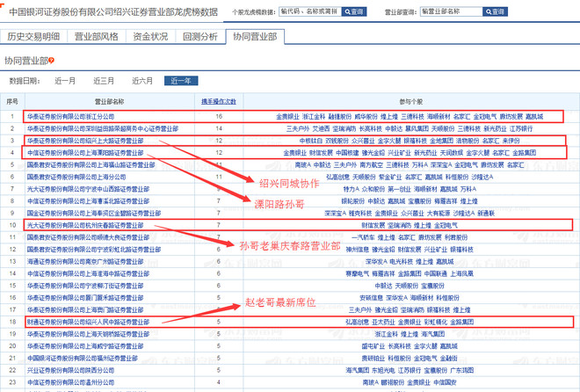Open 财通证券 绍兴人民中路营业部 link
Image resolution: width=580 pixels, height=392 pixels.
click(x=88, y=322)
